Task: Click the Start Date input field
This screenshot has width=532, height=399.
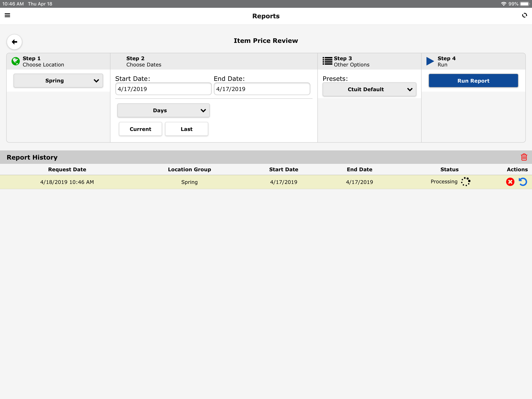Action: (163, 89)
